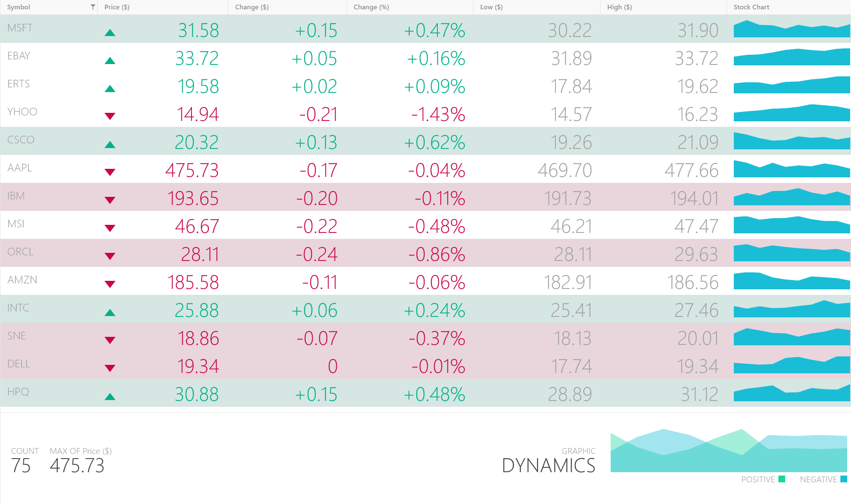Screen dimensions: 851x504
Task: Click the green up arrow for MSFT
Action: coord(110,33)
